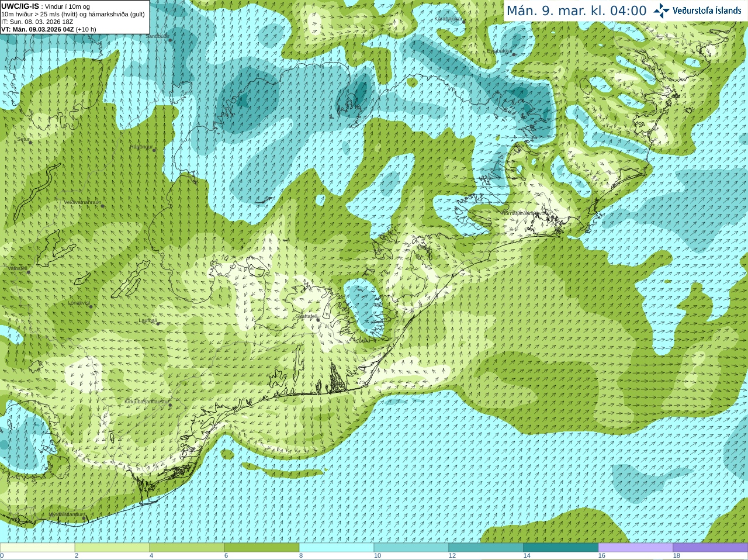Screen dimensions: 748x560
Task: Click the Veðurstofa Íslands logo
Action: (698, 11)
